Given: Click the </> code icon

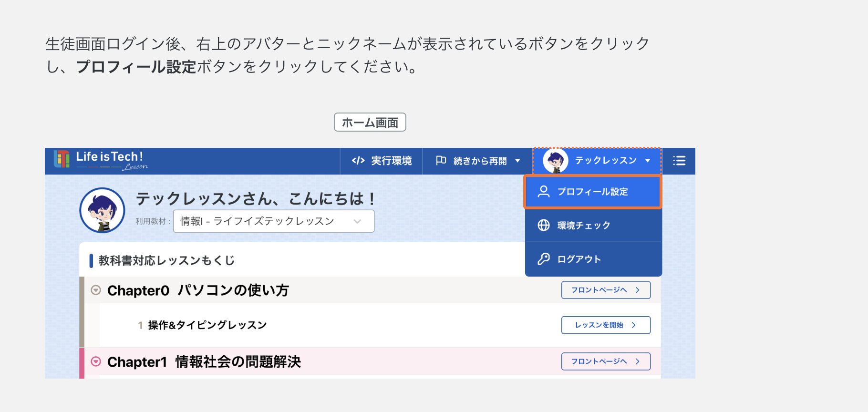Looking at the screenshot, I should 358,161.
